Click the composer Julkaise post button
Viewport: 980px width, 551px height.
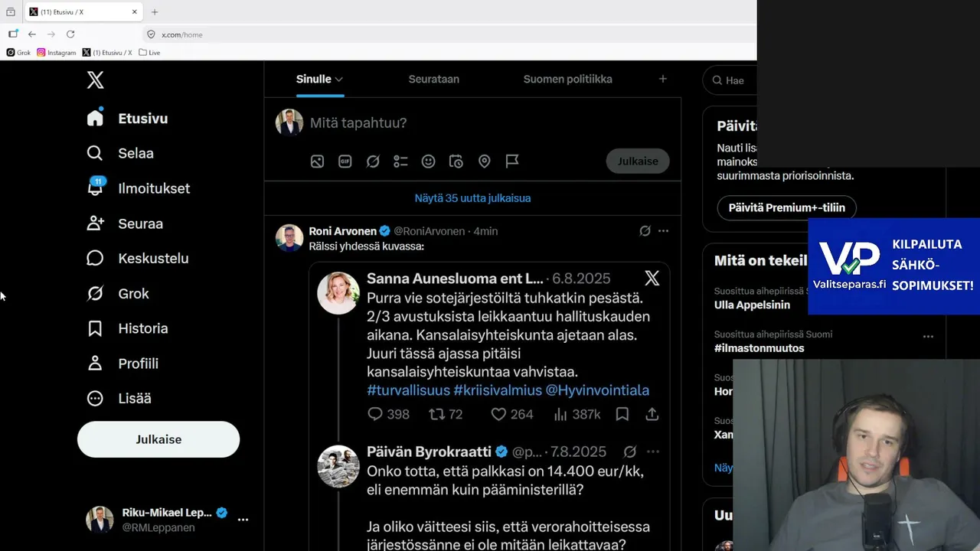[x=638, y=161]
